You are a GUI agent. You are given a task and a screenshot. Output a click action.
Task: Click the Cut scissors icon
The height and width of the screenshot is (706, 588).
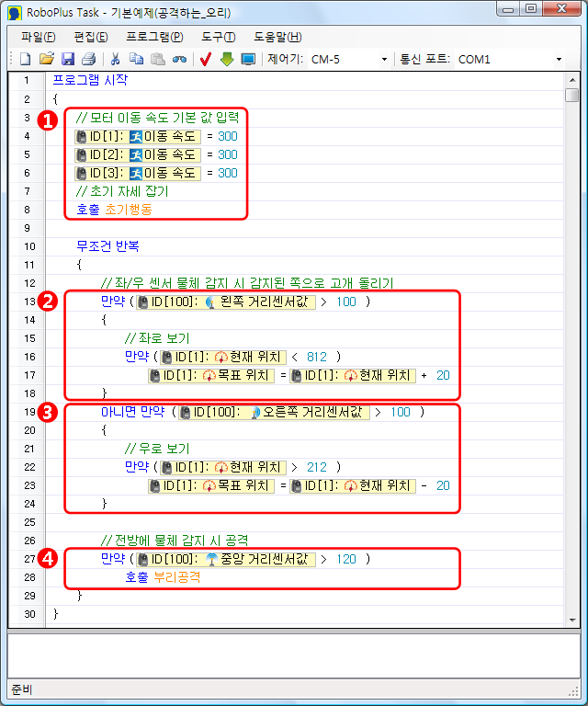116,59
